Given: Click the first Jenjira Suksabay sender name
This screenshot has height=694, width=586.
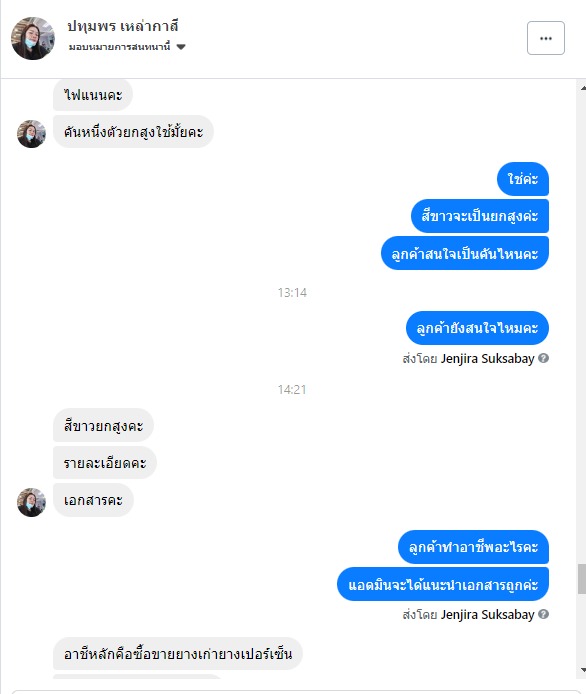Looking at the screenshot, I should click(x=487, y=359).
